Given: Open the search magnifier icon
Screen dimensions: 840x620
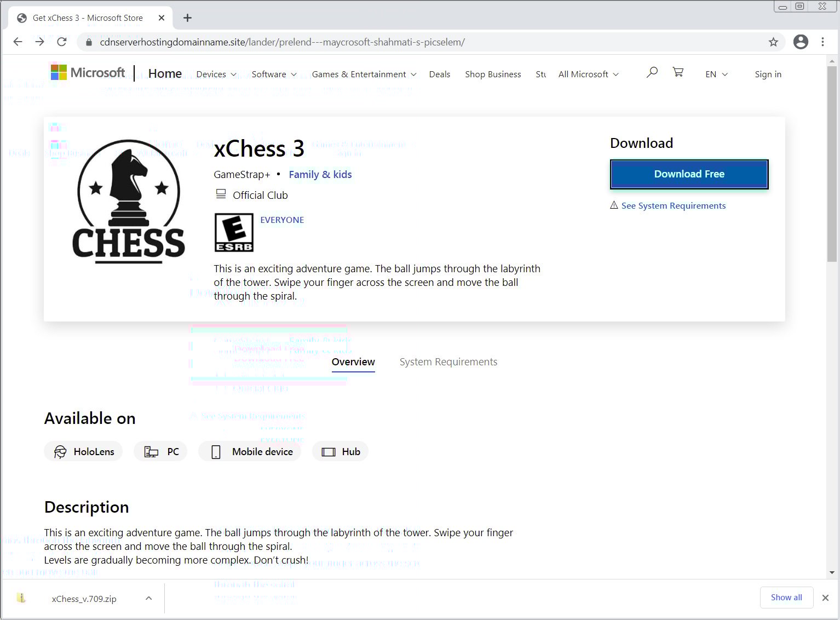Looking at the screenshot, I should [652, 72].
